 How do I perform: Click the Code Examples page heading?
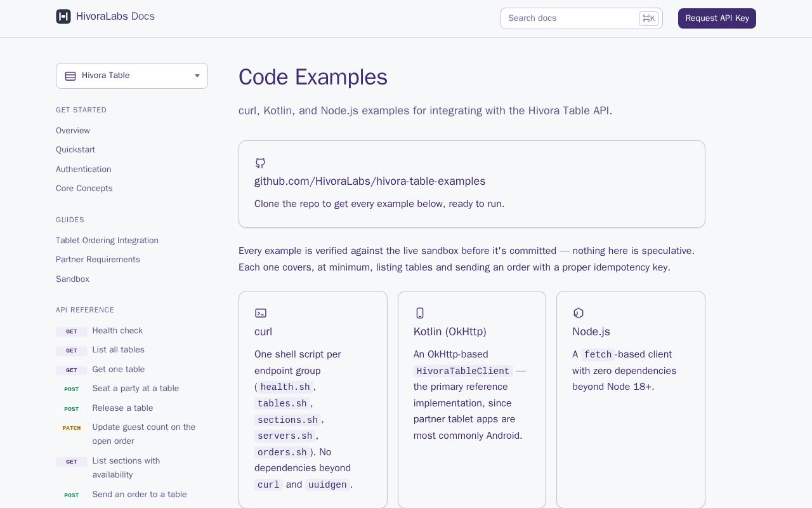pyautogui.click(x=313, y=77)
